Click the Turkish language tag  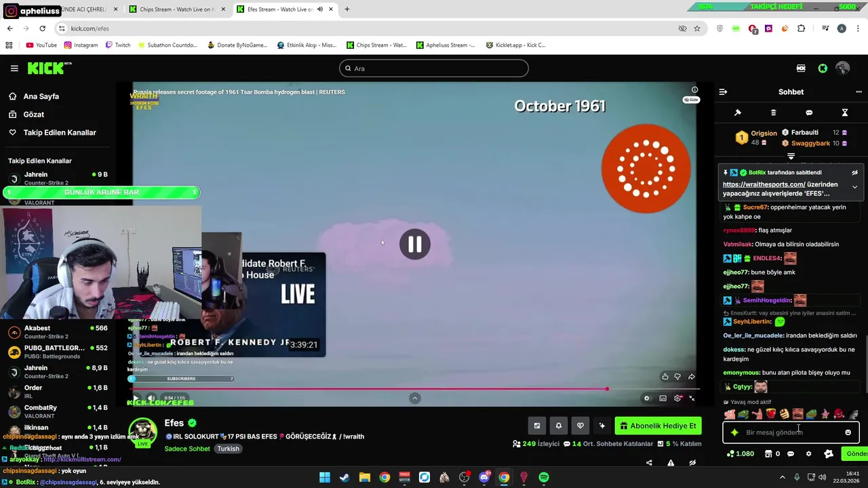pos(228,449)
